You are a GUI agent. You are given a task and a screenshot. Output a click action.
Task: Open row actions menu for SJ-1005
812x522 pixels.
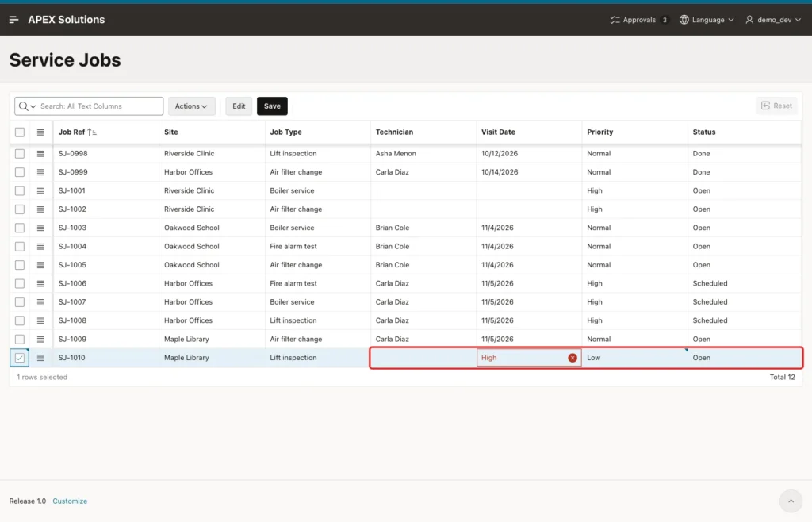pyautogui.click(x=40, y=265)
